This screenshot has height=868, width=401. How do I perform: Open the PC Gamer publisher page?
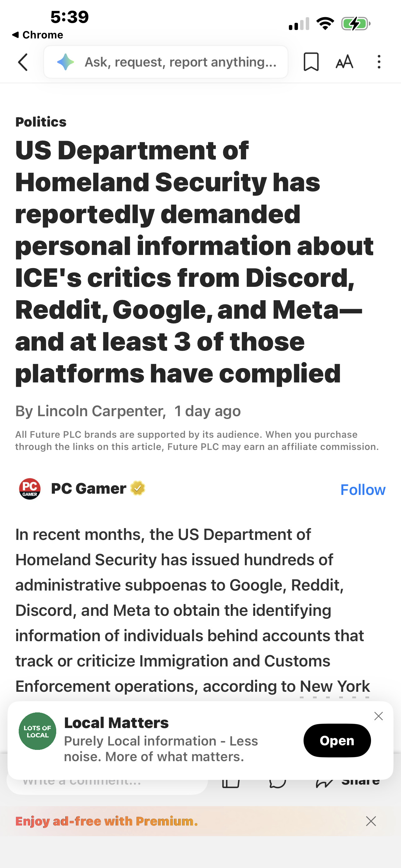click(89, 489)
